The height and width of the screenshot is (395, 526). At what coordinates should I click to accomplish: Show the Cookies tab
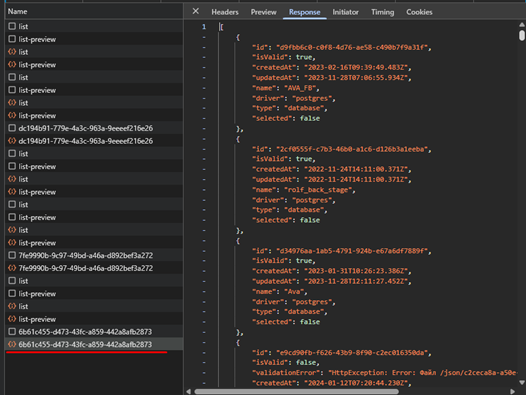[419, 12]
